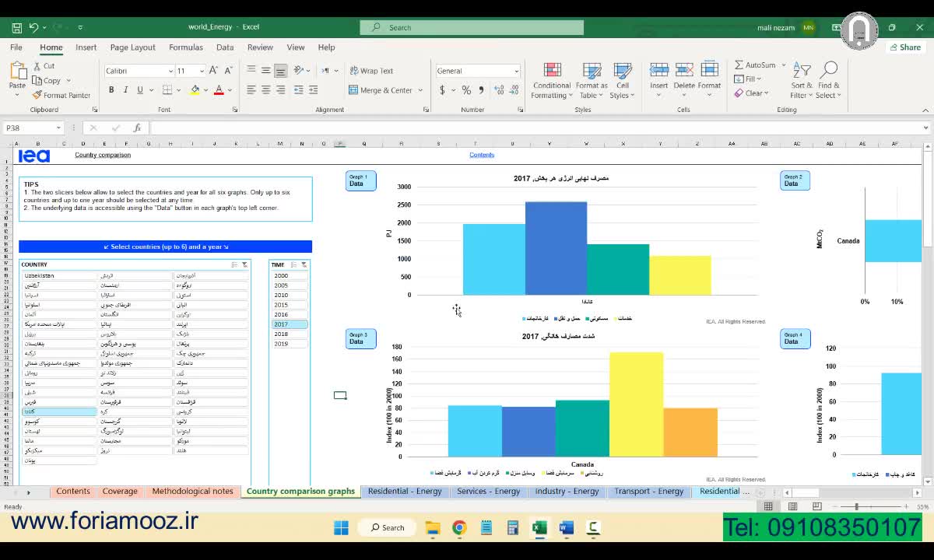
Task: Toggle Wrap Text
Action: tap(372, 71)
